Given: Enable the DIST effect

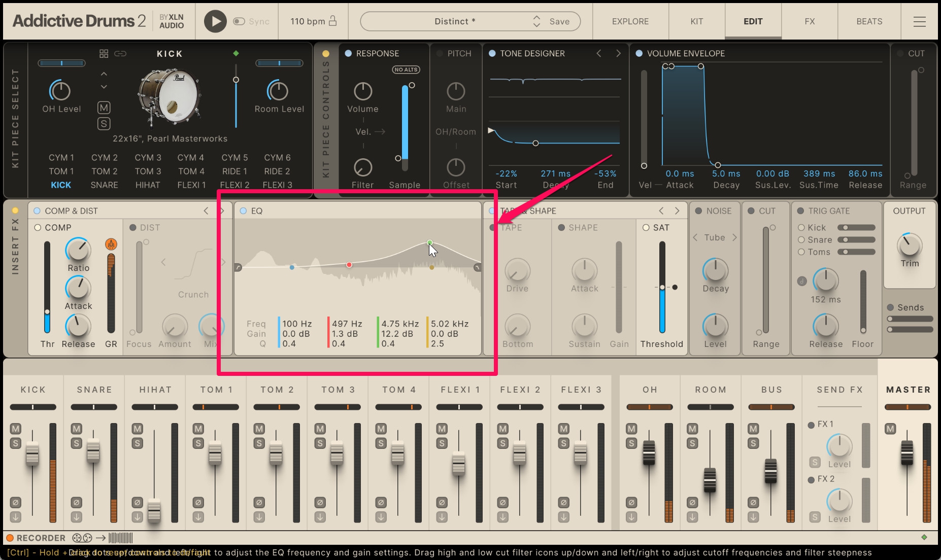Looking at the screenshot, I should [133, 228].
